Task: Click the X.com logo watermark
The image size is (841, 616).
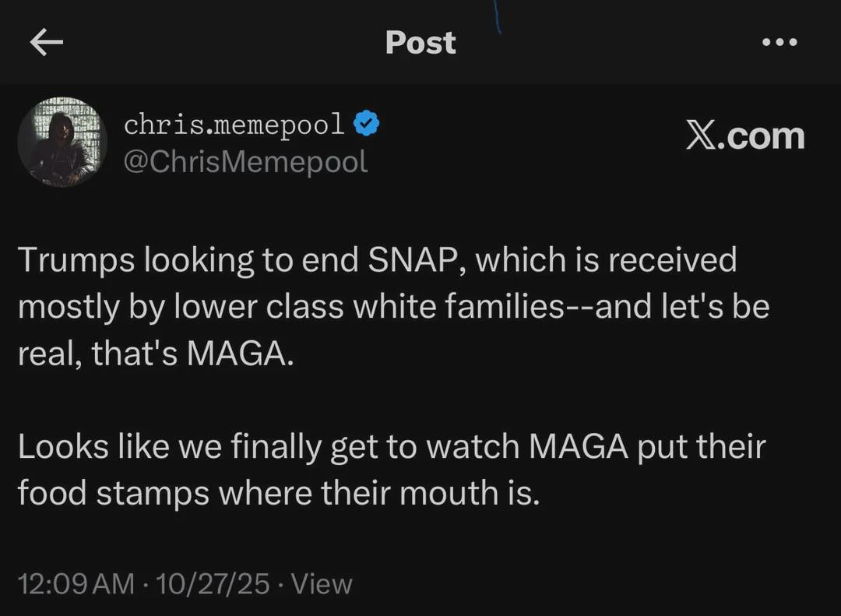Action: [744, 136]
